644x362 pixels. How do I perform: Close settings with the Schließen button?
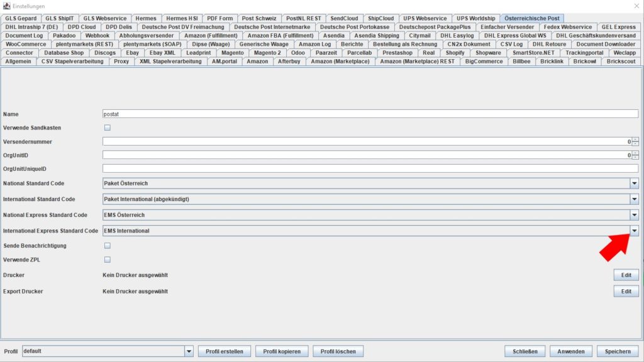coord(525,351)
